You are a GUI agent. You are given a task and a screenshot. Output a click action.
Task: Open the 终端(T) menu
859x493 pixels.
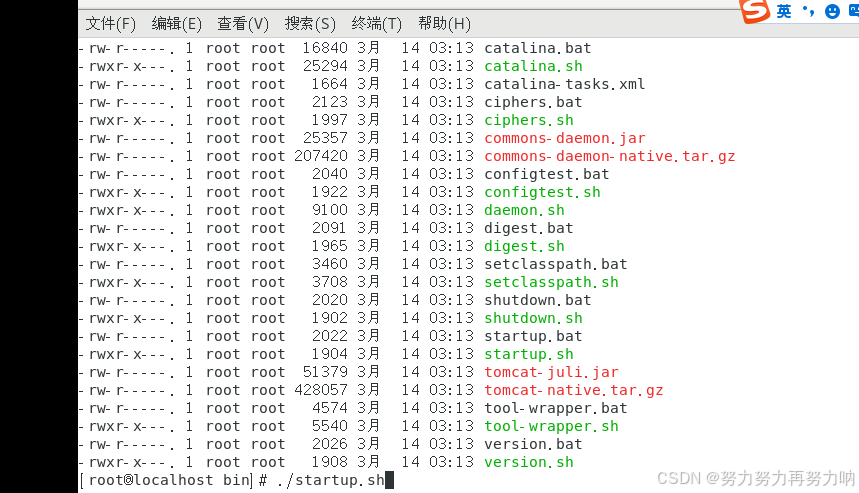pyautogui.click(x=377, y=24)
